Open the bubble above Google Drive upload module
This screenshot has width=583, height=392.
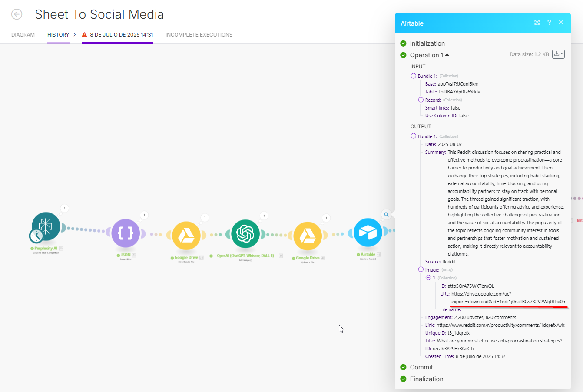point(326,218)
